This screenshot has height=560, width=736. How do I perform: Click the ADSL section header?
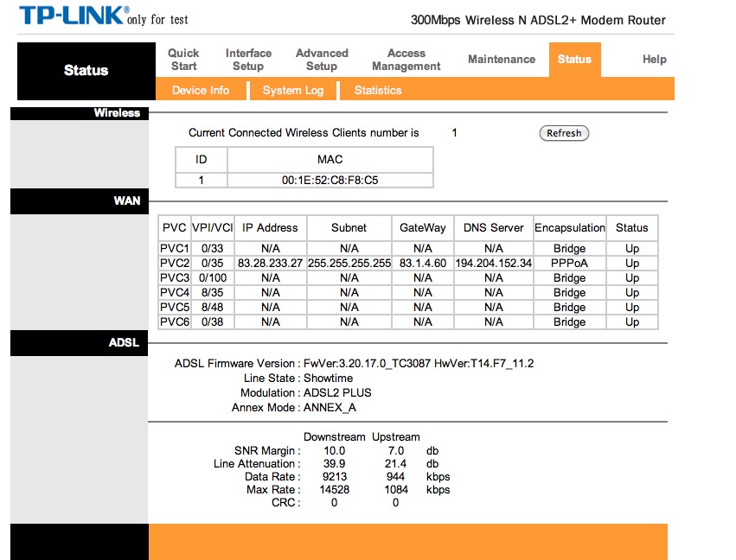point(124,343)
